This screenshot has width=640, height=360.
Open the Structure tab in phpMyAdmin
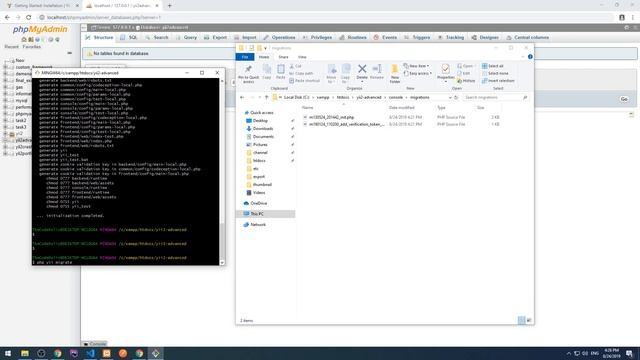[x=99, y=38]
